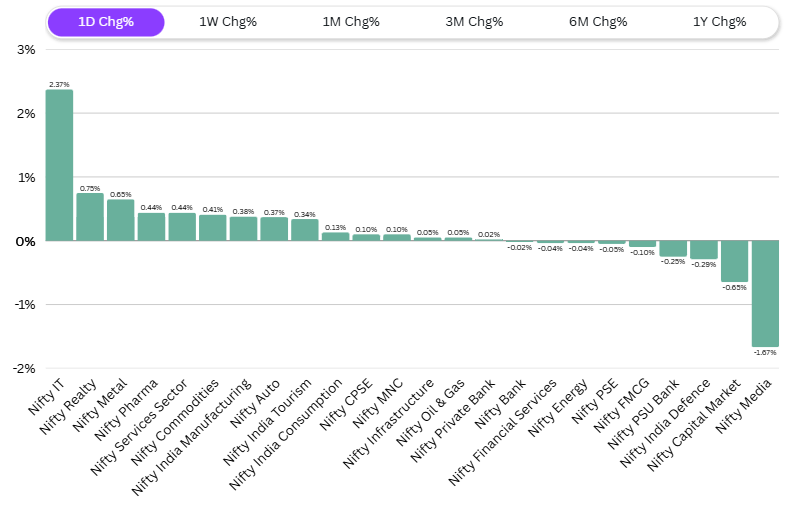Click the Nifty FMCG axis label
Viewport: 797px width, 505px height.
click(621, 405)
